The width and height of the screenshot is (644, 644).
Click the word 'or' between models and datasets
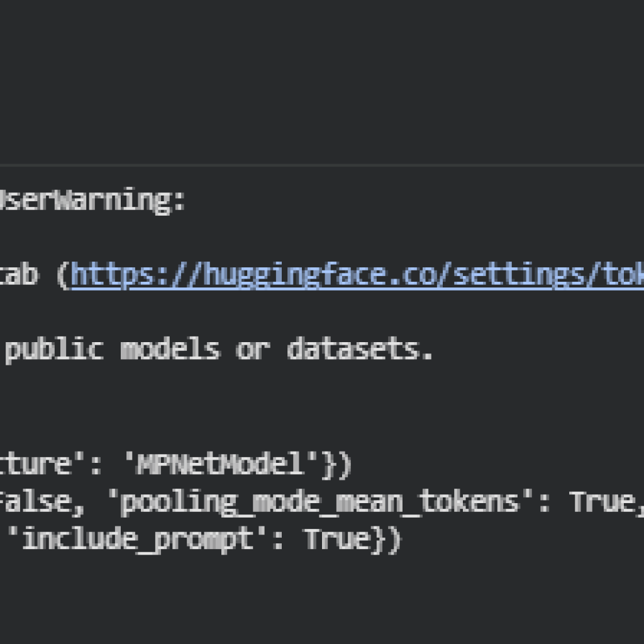pos(252,349)
